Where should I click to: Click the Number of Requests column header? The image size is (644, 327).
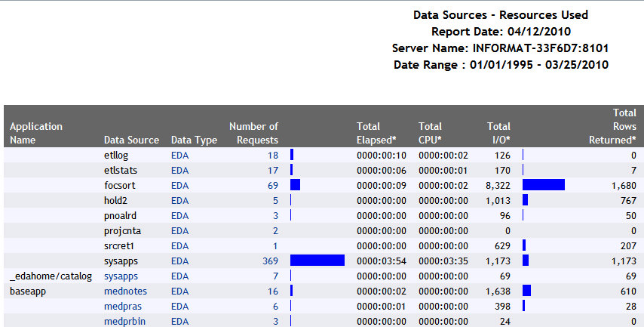coord(253,133)
